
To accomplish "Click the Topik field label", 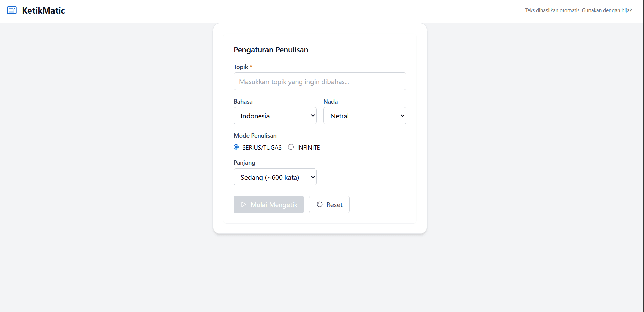I will click(241, 67).
